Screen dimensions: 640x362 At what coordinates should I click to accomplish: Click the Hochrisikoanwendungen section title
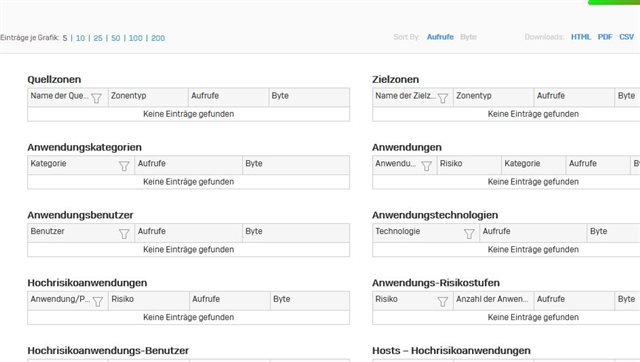[x=87, y=282]
